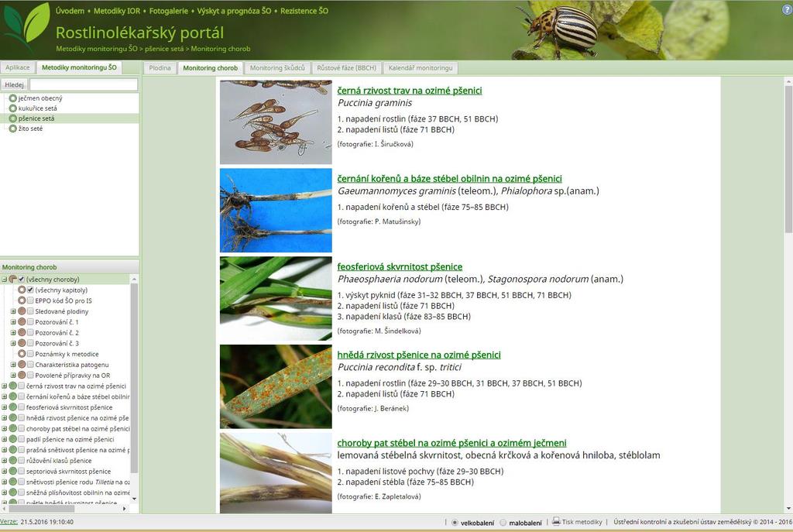
Task: Click the ring icon beside všechny kapitoly
Action: pos(22,290)
